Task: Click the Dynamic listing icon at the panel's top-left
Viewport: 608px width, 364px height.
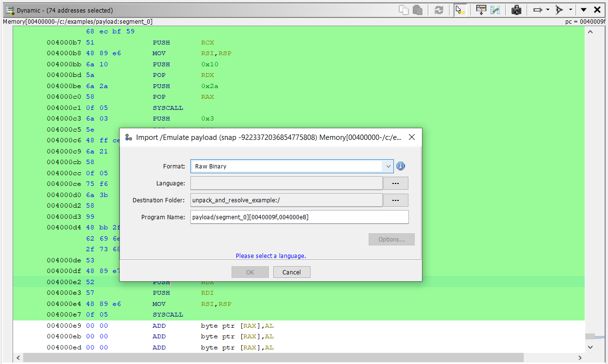Action: (9, 9)
